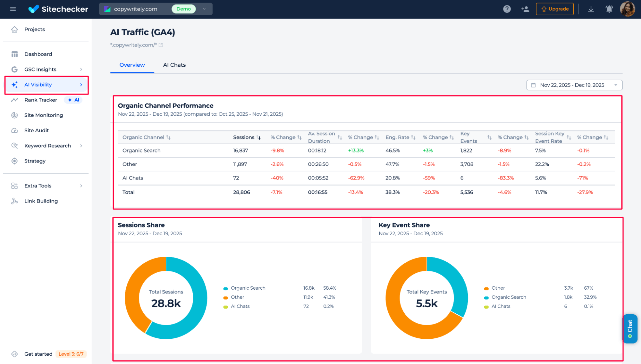Click the external link icon beside copywritely.com
This screenshot has width=641, height=364.
pyautogui.click(x=161, y=45)
